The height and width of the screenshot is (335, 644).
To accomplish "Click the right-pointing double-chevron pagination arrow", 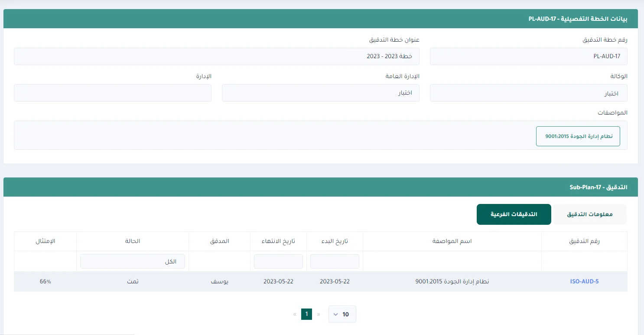I will click(319, 314).
